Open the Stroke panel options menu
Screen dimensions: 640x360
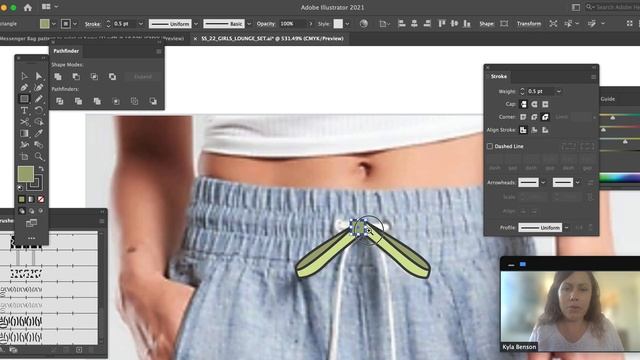pyautogui.click(x=593, y=77)
